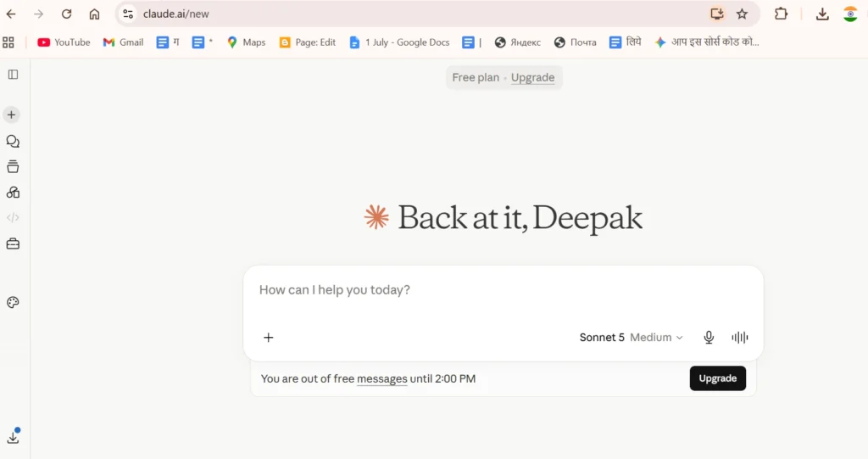Click the How can I help you today field
868x459 pixels.
click(x=503, y=290)
